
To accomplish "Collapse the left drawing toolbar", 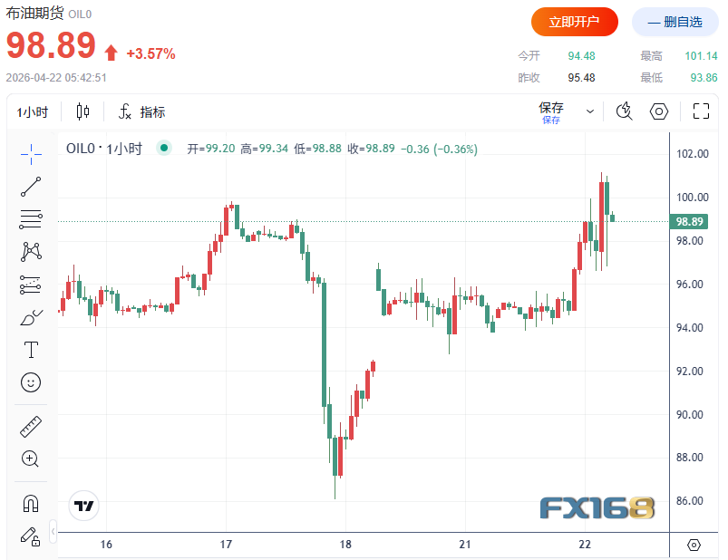I will tap(53, 530).
